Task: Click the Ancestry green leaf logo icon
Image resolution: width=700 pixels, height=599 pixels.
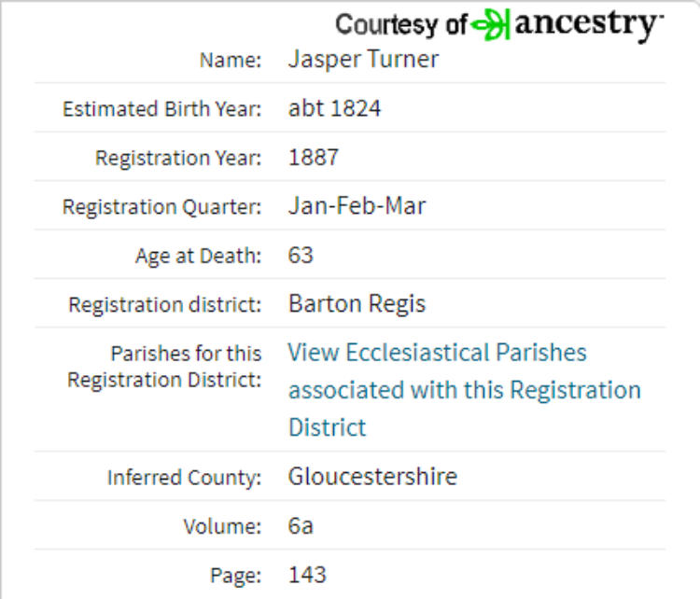Action: click(x=490, y=24)
